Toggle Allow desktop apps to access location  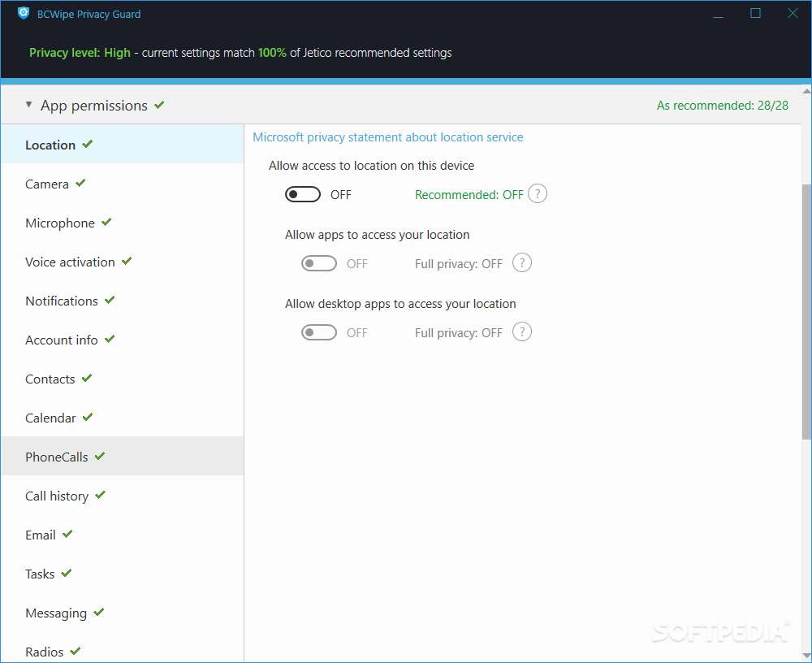pos(319,332)
